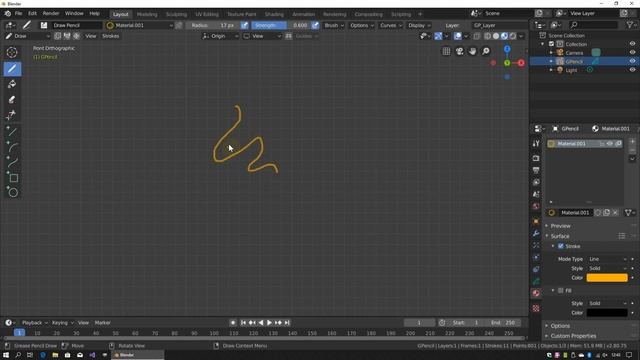The width and height of the screenshot is (640, 360).
Task: Click the zoom view magnifier icon
Action: pos(486,51)
